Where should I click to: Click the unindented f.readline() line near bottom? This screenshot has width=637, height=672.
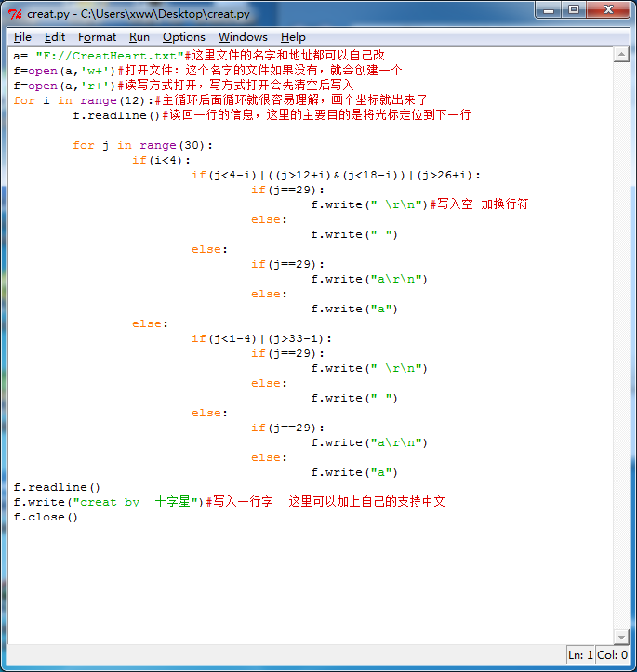point(57,487)
